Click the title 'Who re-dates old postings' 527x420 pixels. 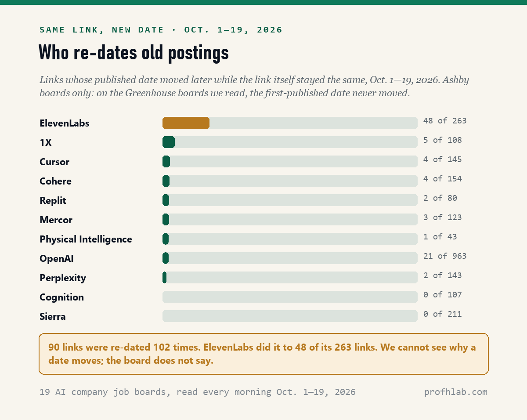(x=134, y=53)
